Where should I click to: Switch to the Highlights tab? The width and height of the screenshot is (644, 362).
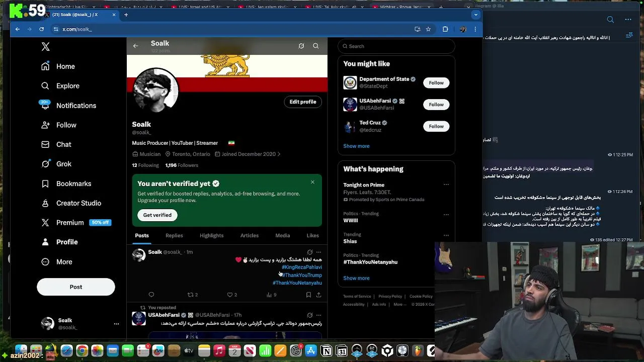[211, 235]
